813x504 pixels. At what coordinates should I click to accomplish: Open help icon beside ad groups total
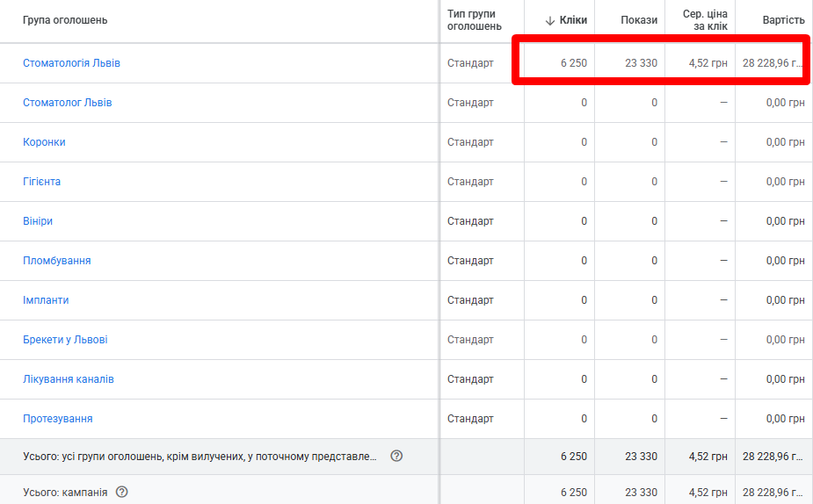[x=396, y=456]
